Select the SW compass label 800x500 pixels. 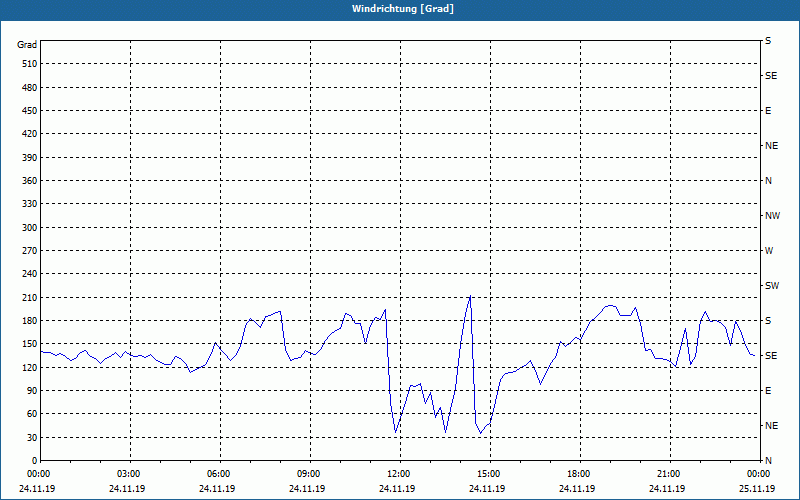click(x=772, y=286)
